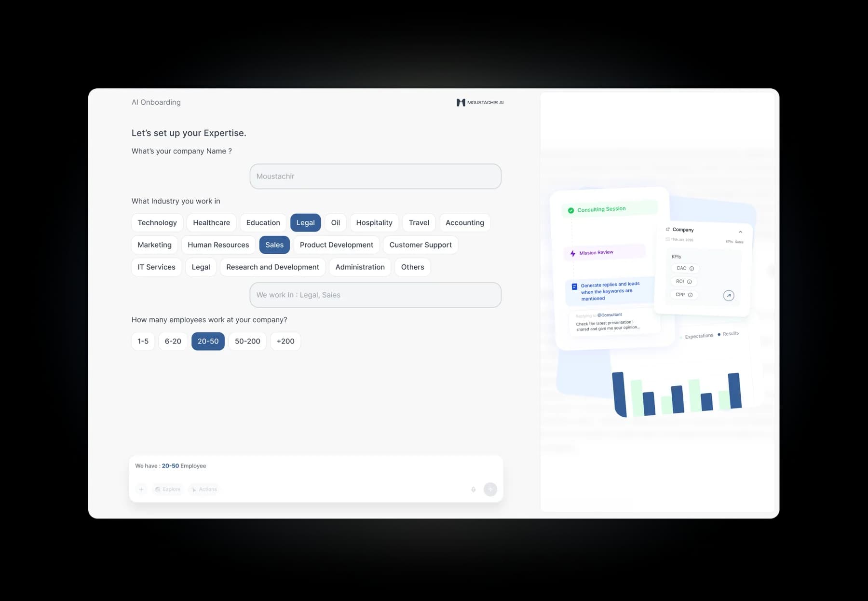
Task: Click the calendar icon beside the date
Action: [x=667, y=239]
